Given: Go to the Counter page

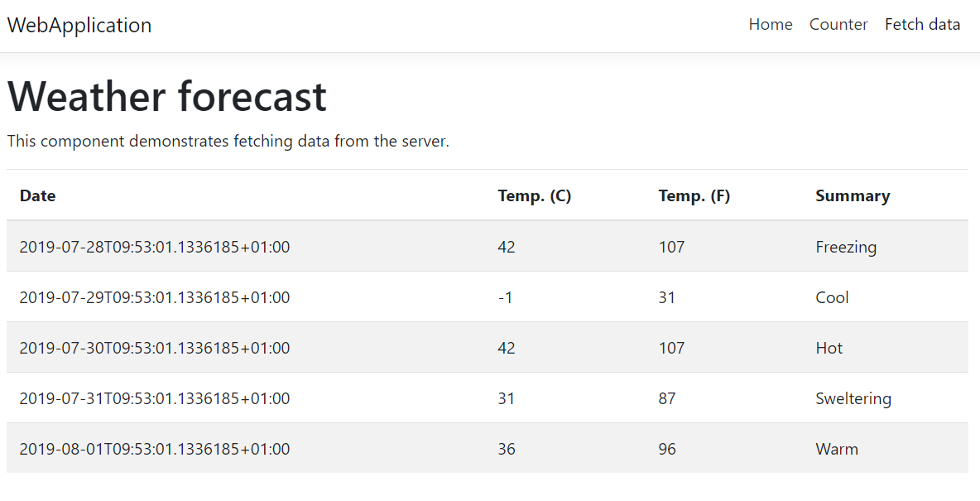Looking at the screenshot, I should point(838,25).
